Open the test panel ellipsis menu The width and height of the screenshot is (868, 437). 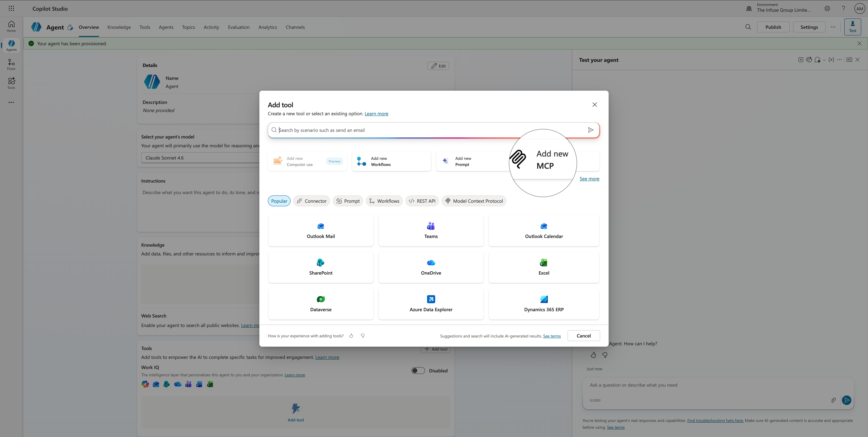[839, 60]
